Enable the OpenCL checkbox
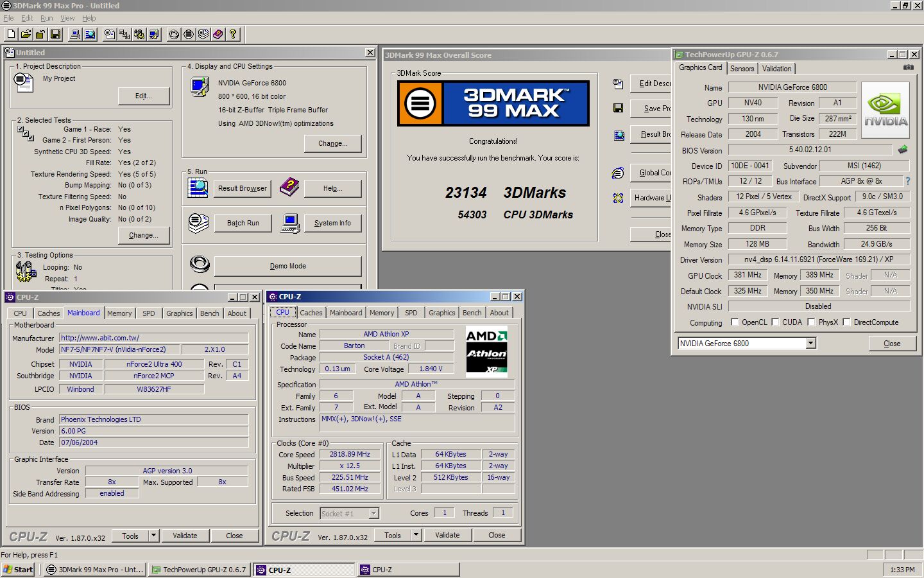The image size is (924, 578). 735,322
